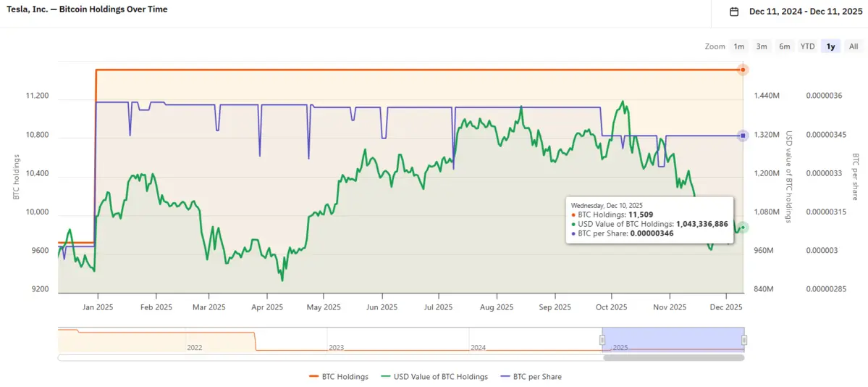Click the green USD value end-point marker
868x387 pixels.
(743, 228)
